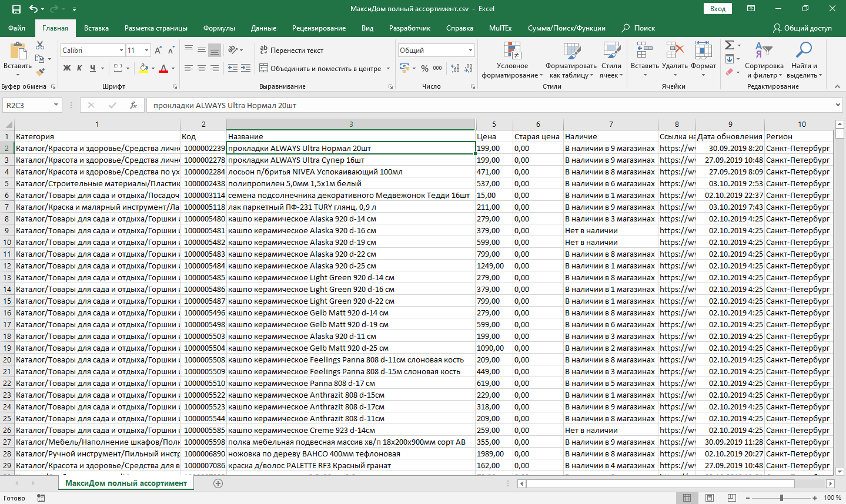Screen dimensions: 846x504
Task: Activate the Format Painter brush
Action: 40,72
